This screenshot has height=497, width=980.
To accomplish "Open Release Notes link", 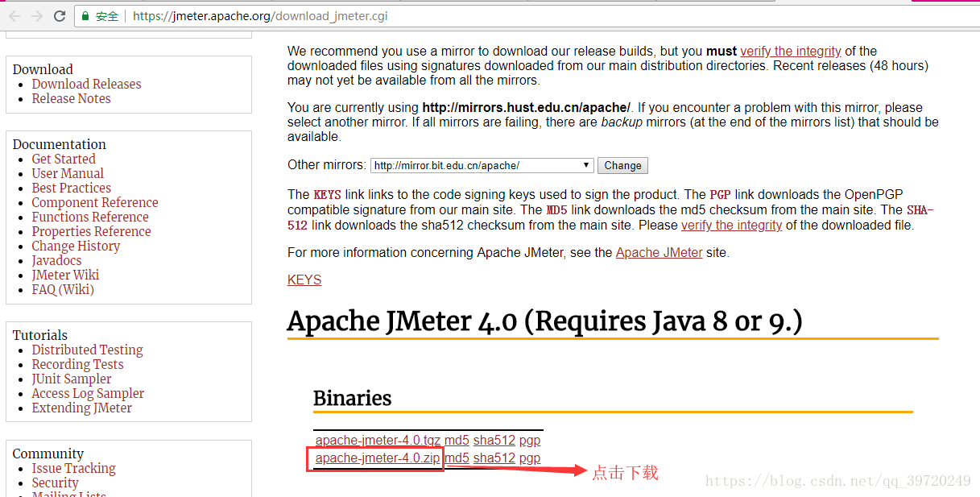I will pos(71,98).
